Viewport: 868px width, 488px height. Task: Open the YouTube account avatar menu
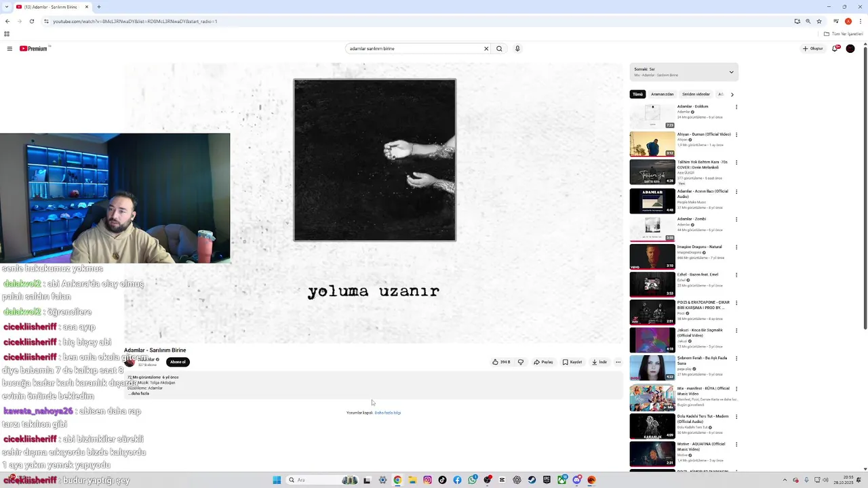point(850,49)
